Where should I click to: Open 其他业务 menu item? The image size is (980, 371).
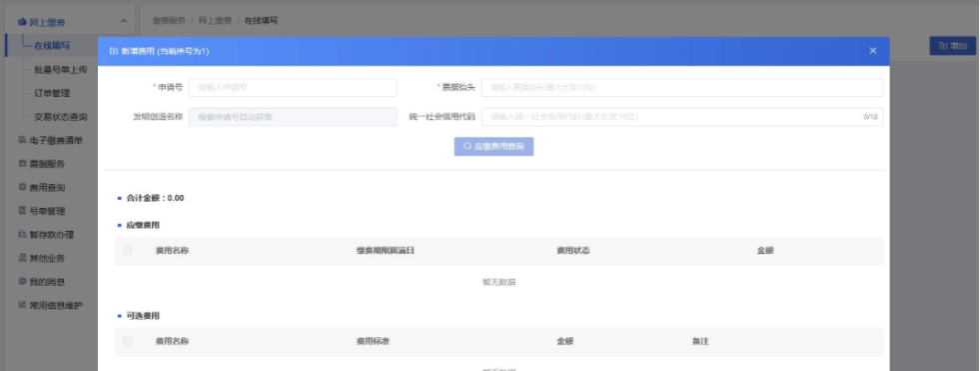point(47,258)
